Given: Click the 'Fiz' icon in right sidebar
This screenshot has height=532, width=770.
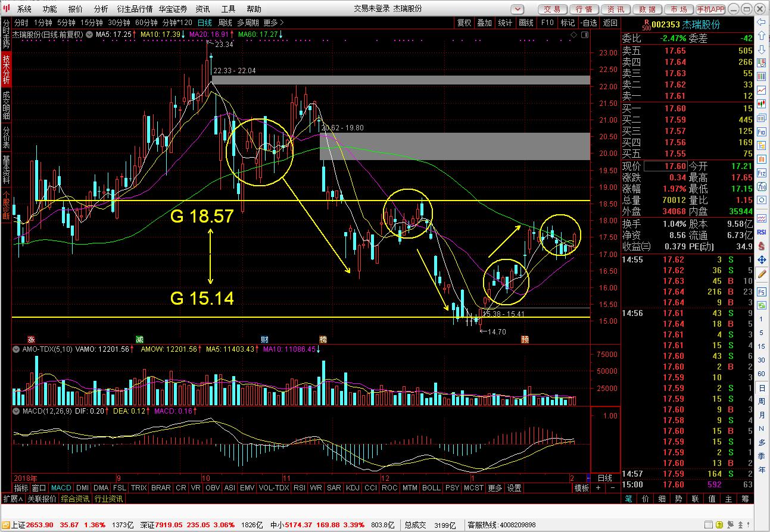Looking at the screenshot, I should pos(761,173).
